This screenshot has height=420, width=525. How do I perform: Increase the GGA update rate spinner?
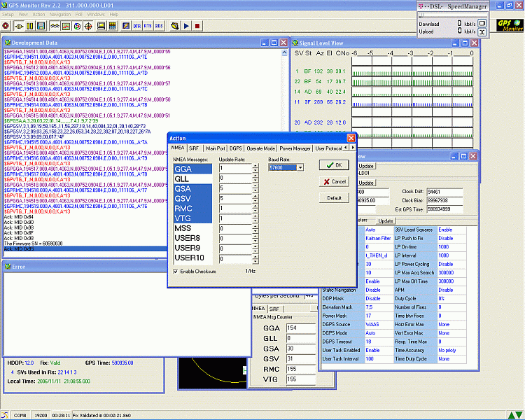(x=255, y=166)
